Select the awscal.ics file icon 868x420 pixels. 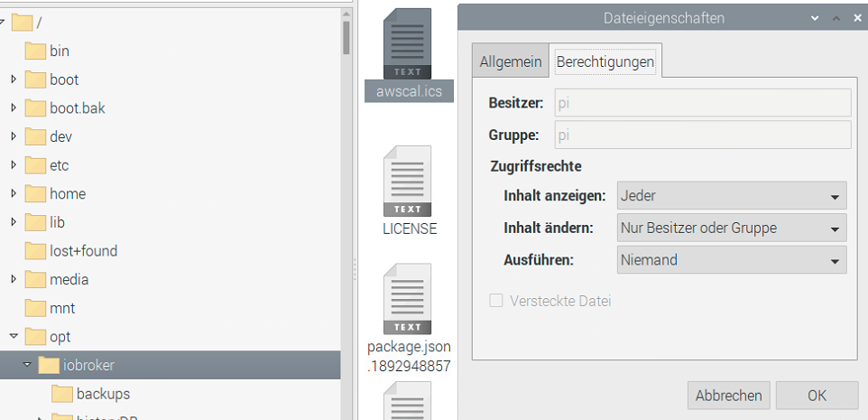click(x=407, y=43)
